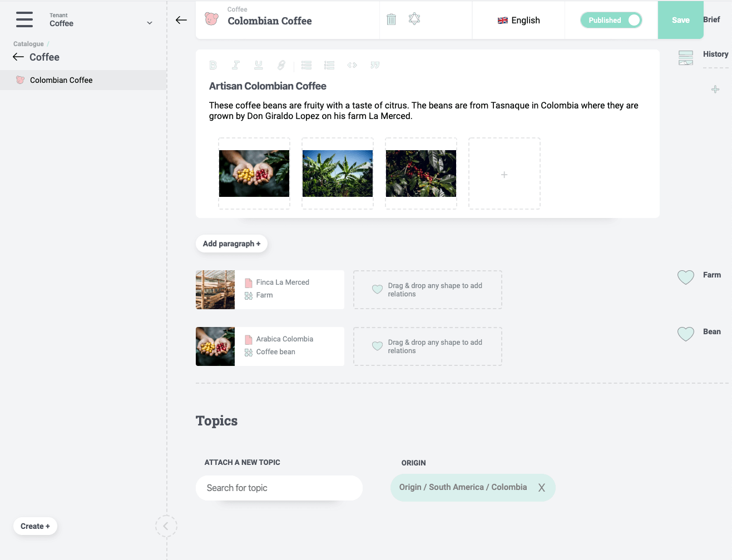The height and width of the screenshot is (560, 732).
Task: Open the graph star icon in header
Action: tap(414, 19)
